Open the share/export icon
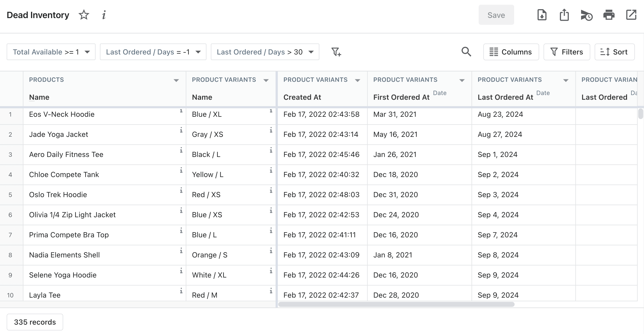The width and height of the screenshot is (644, 334). (x=564, y=15)
